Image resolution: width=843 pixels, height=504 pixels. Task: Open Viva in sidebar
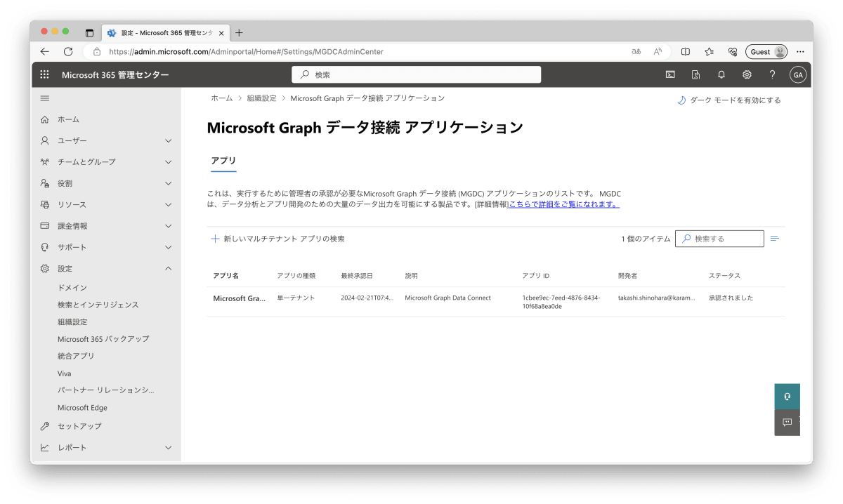point(65,373)
